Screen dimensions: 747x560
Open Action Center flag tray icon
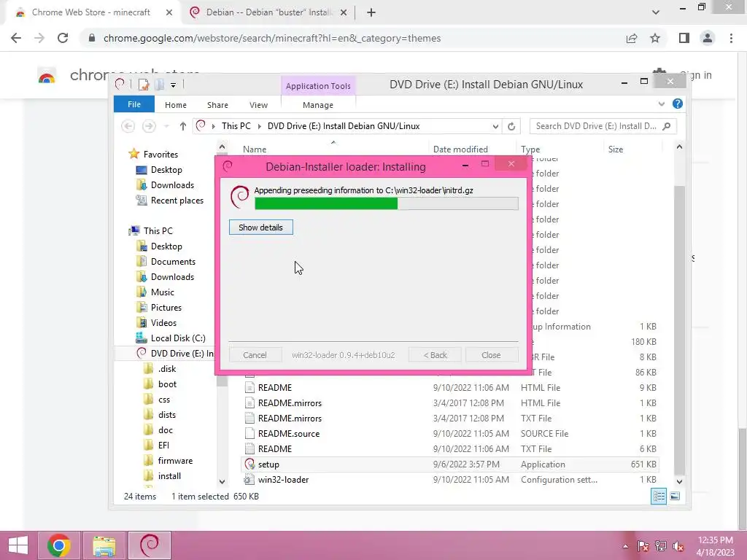point(643,546)
